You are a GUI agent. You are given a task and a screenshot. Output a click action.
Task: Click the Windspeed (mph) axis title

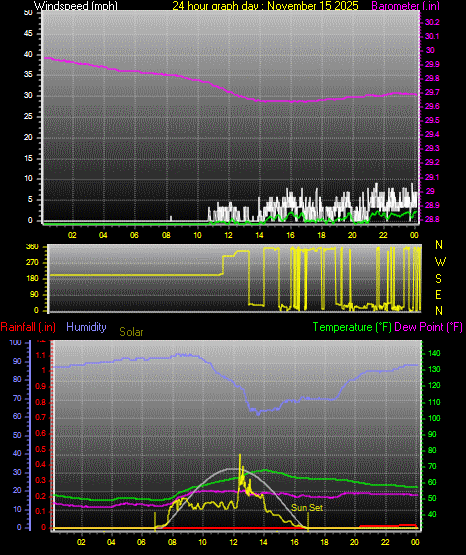76,6
